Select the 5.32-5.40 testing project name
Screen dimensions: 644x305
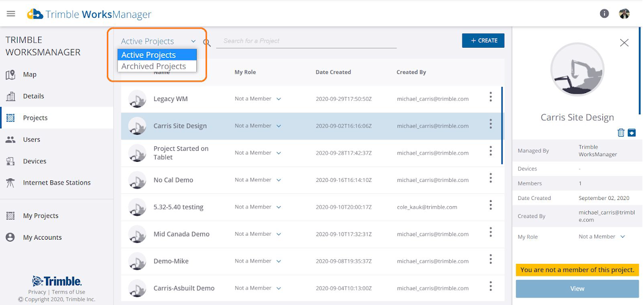pyautogui.click(x=179, y=207)
